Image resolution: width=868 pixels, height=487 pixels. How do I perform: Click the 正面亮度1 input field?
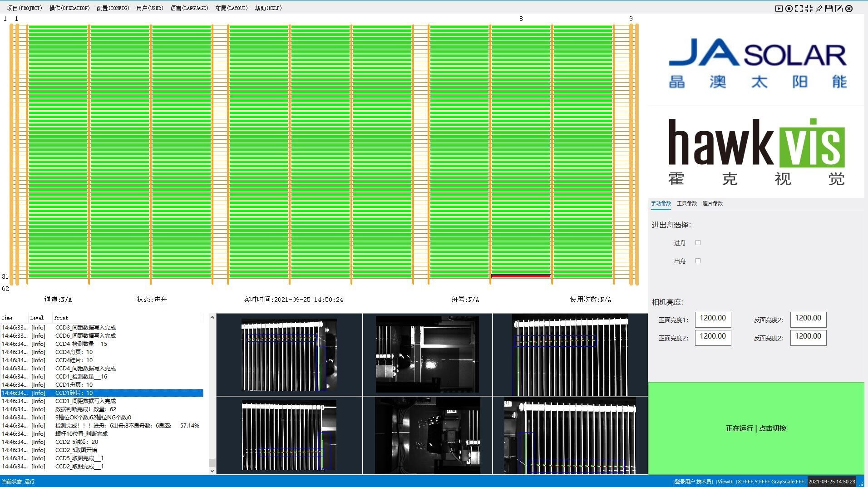[713, 319]
